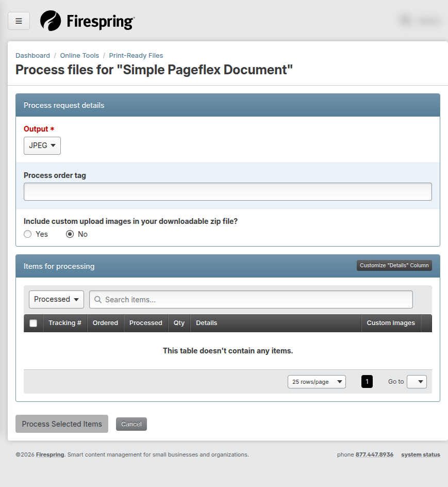The width and height of the screenshot is (448, 487).
Task: Sort by Processed column header
Action: point(145,323)
